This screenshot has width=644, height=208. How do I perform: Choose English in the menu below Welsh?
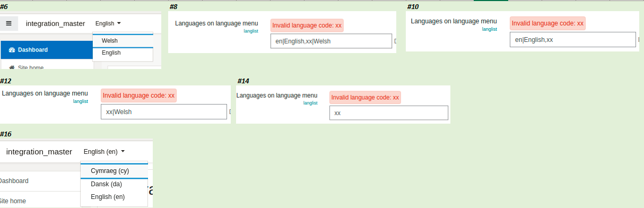[123, 53]
